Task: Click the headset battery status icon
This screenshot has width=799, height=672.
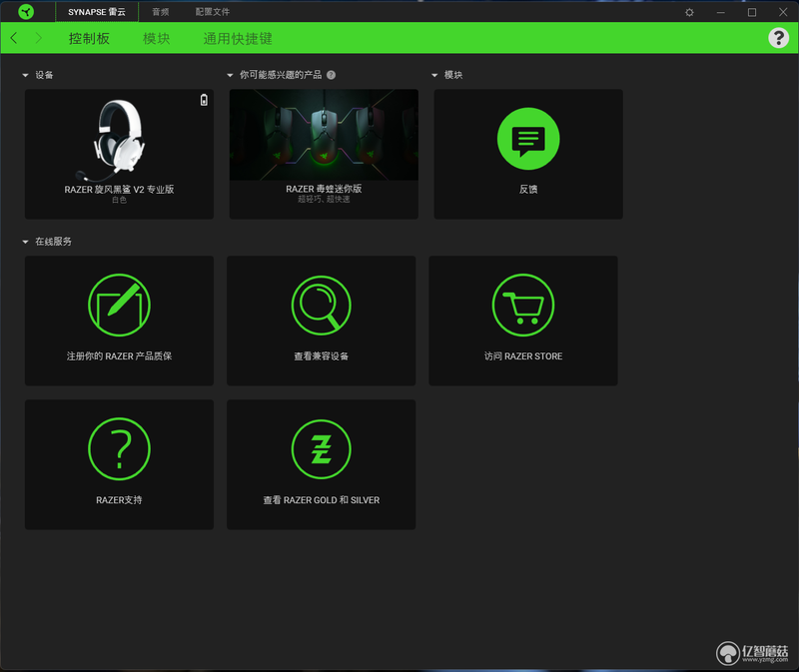Action: pos(204,100)
